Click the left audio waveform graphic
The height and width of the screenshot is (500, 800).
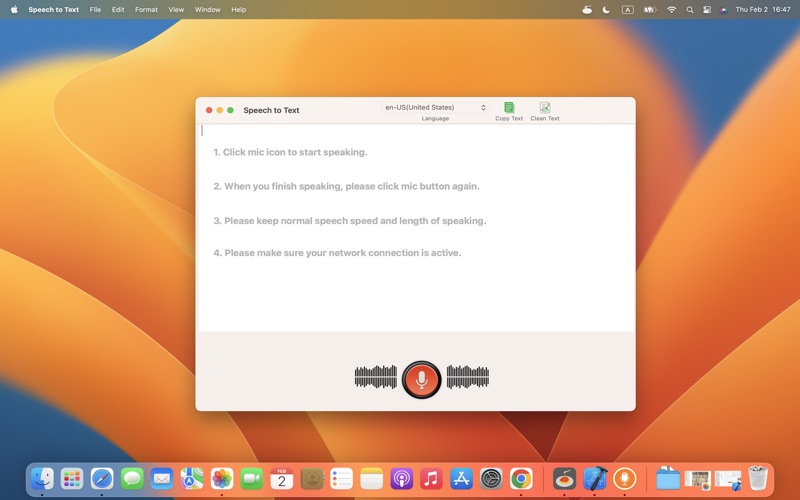pos(376,377)
